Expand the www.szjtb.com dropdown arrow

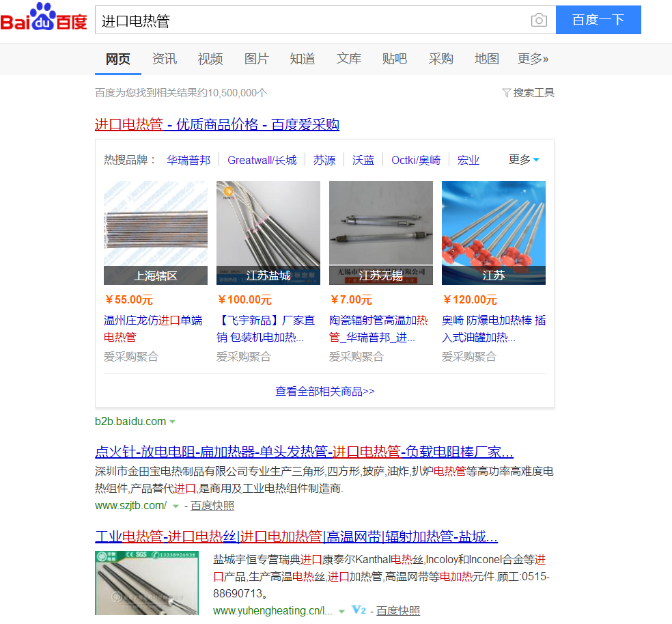coord(176,506)
